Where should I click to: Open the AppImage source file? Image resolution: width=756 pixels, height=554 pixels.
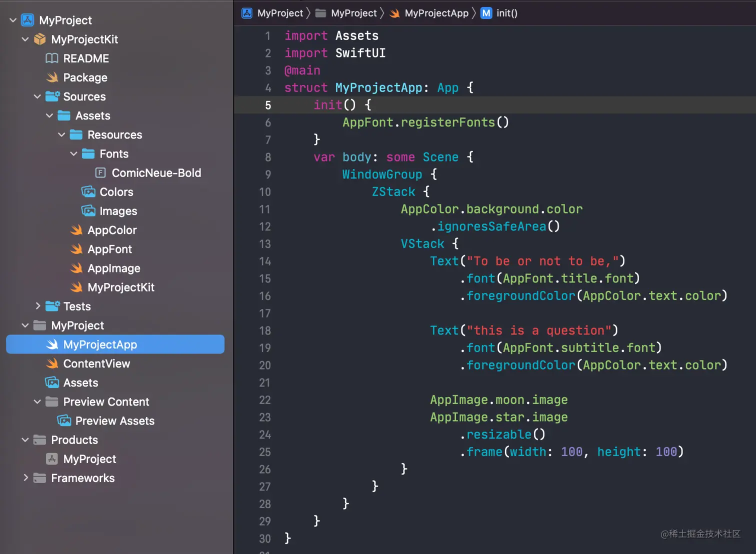(x=115, y=268)
